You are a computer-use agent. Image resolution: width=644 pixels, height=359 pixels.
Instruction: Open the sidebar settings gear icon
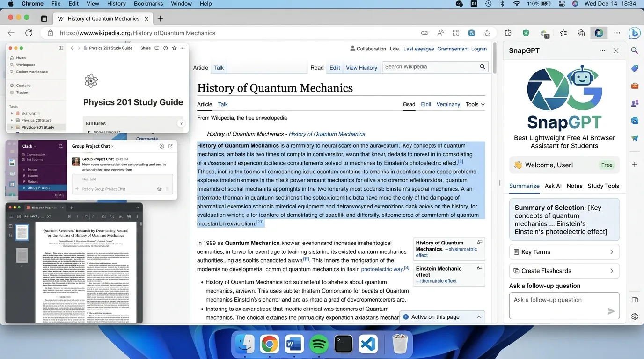tap(635, 316)
